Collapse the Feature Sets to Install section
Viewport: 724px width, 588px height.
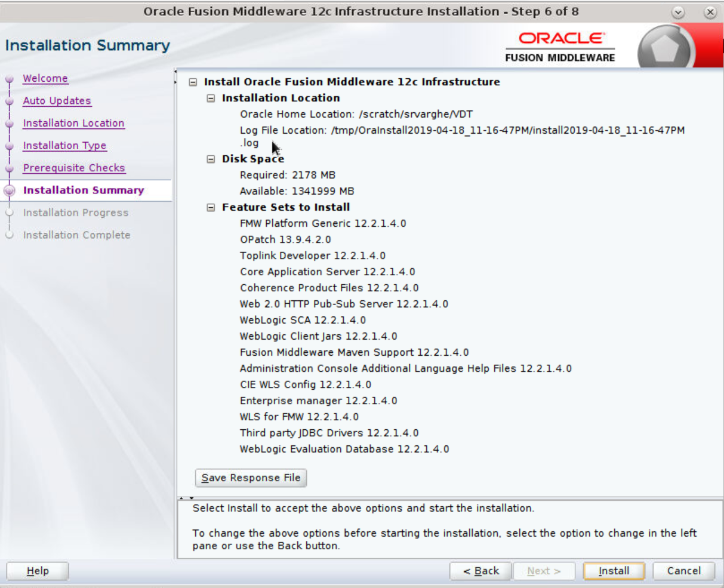tap(211, 208)
